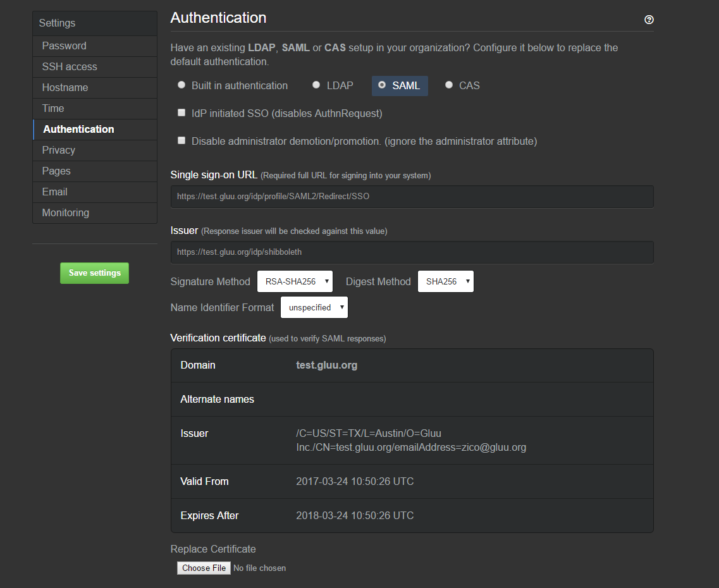Viewport: 719px width, 588px height.
Task: Open the Hostname settings page
Action: tap(65, 87)
